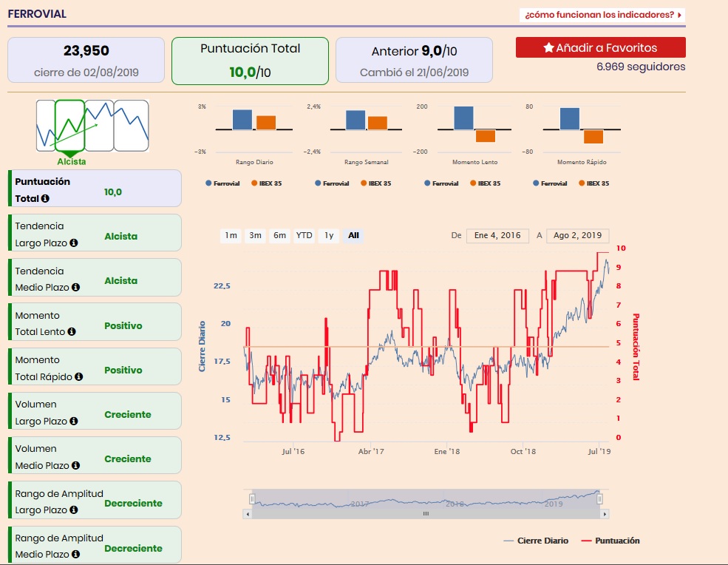Open info for Rango de Amplitud Largo Plazo

click(x=73, y=510)
